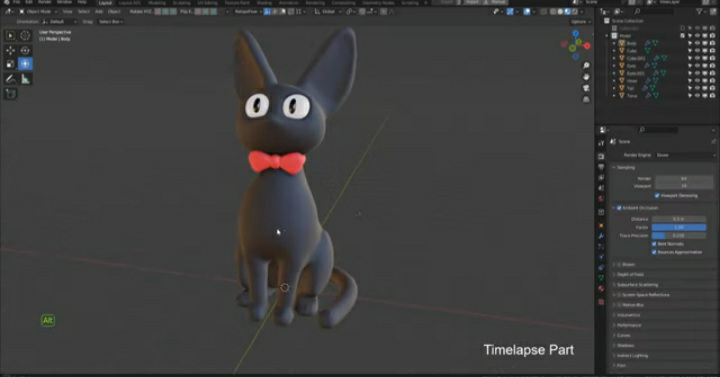This screenshot has width=720, height=377.
Task: Open the Render Engine dropdown
Action: point(685,155)
